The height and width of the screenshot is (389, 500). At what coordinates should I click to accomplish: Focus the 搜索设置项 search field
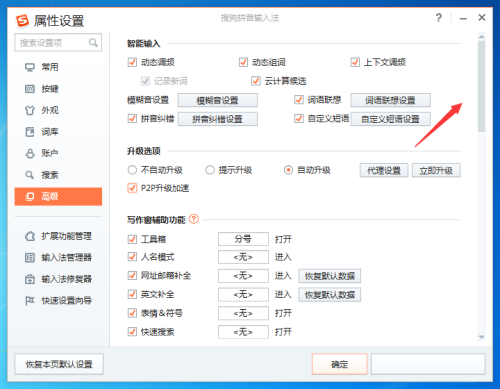58,43
